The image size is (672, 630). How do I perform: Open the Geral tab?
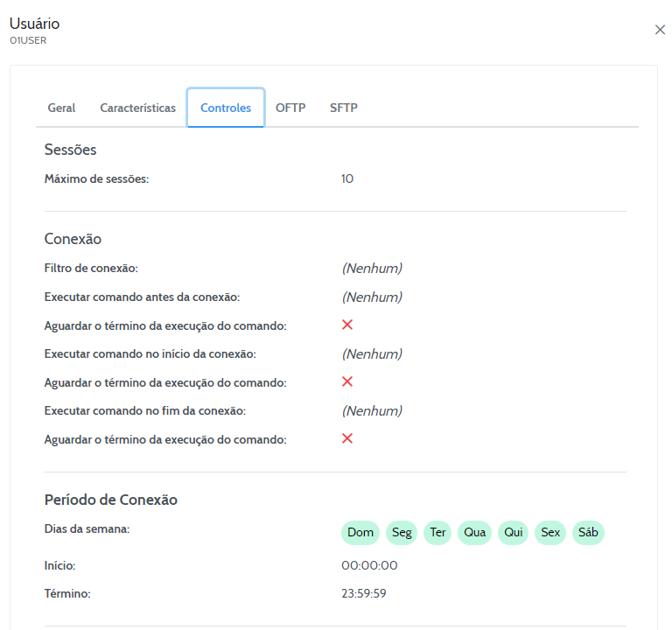(61, 108)
